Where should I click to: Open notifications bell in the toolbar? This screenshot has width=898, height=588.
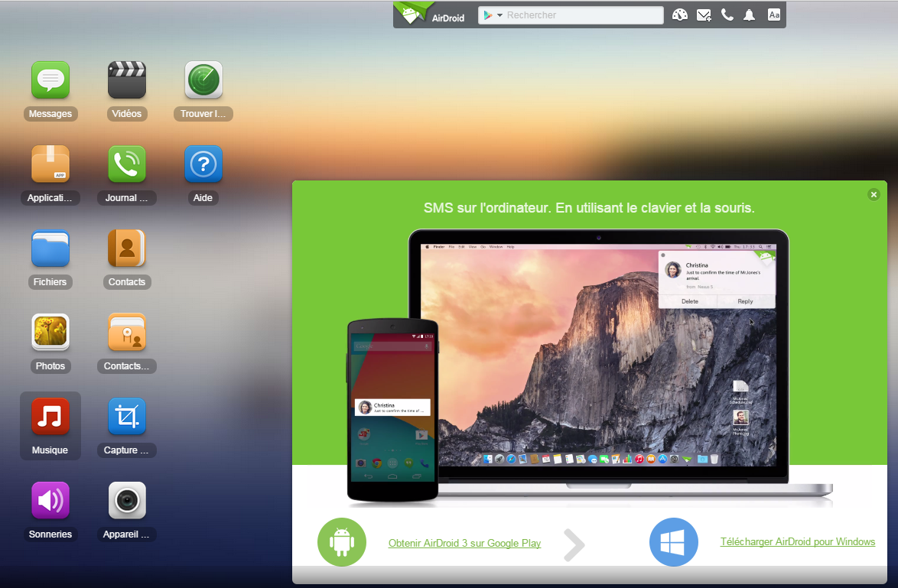pyautogui.click(x=749, y=15)
